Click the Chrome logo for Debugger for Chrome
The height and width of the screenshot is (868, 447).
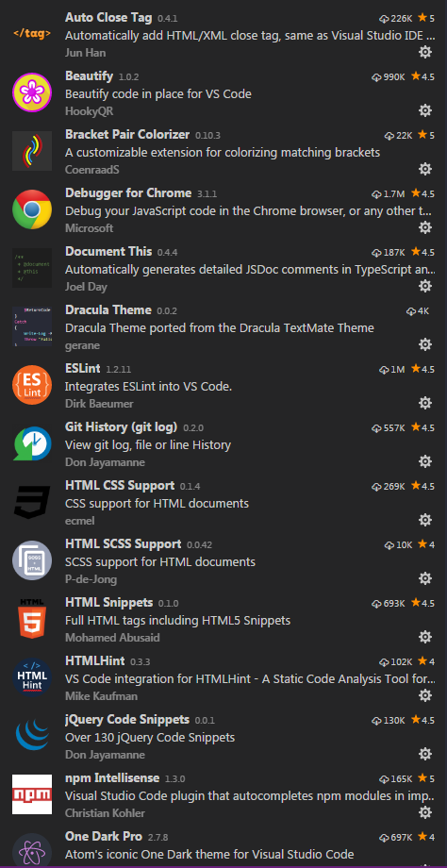pyautogui.click(x=32, y=209)
